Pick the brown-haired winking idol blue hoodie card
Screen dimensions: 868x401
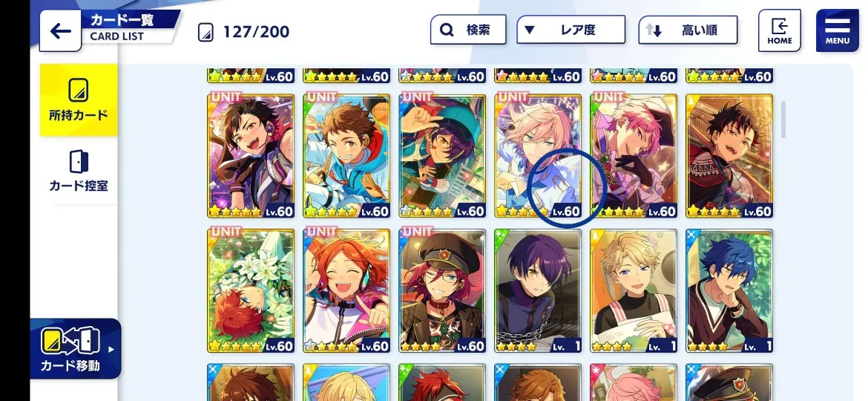(x=346, y=156)
